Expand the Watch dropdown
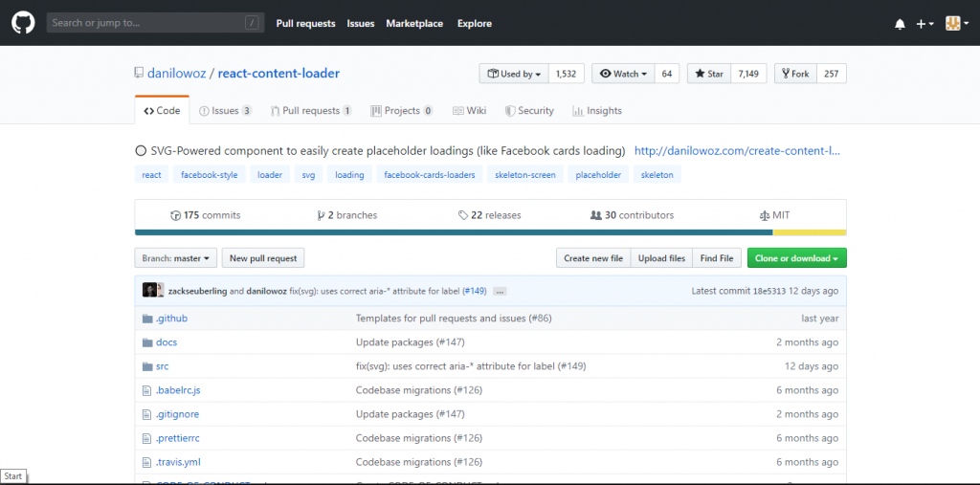980x485 pixels. pyautogui.click(x=623, y=74)
